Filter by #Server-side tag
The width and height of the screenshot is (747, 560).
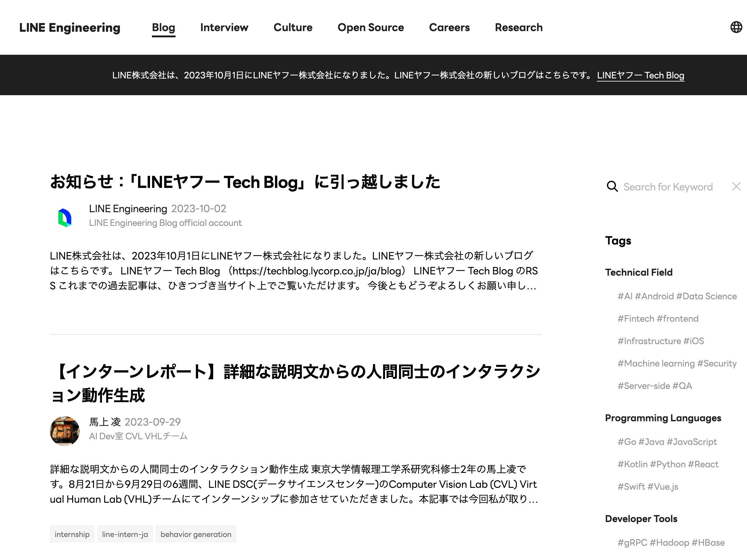(x=644, y=385)
